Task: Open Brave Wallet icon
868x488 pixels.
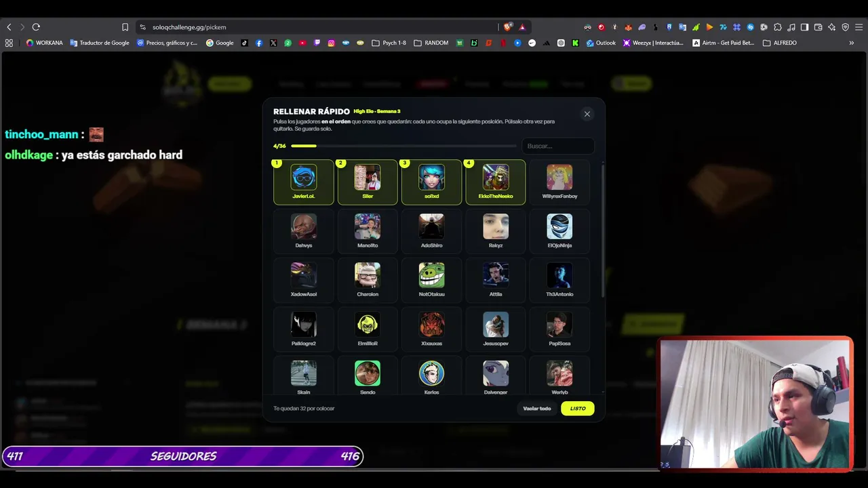Action: pyautogui.click(x=818, y=27)
